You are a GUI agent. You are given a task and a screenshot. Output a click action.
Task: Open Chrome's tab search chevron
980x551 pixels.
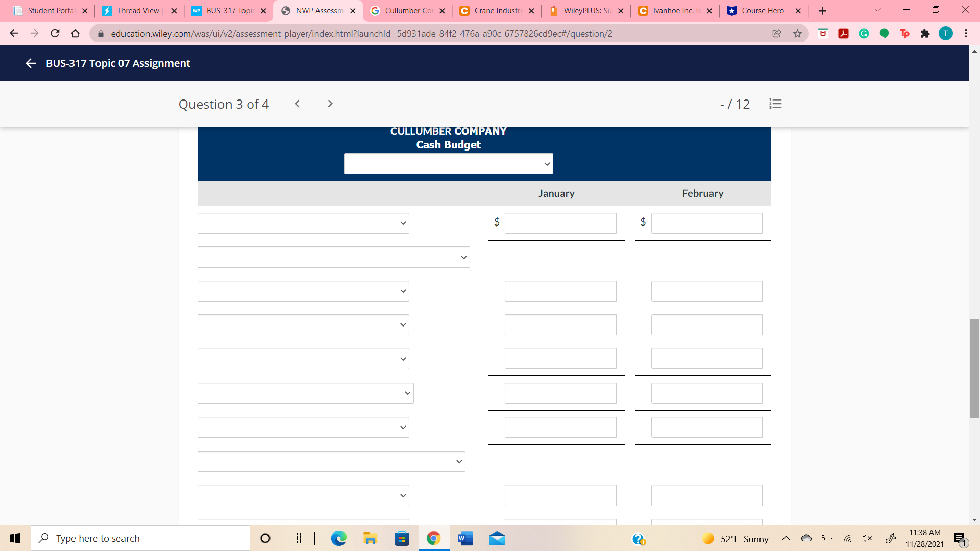coord(877,9)
